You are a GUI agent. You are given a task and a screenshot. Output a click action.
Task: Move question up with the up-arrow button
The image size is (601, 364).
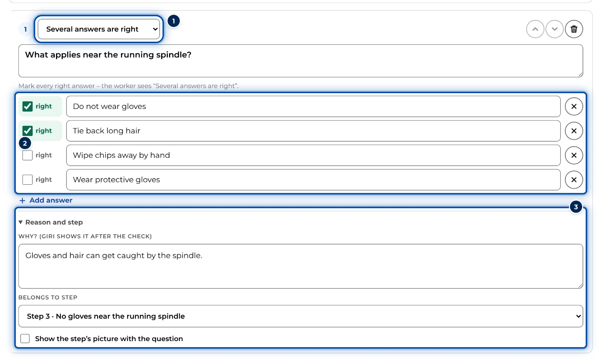point(535,29)
